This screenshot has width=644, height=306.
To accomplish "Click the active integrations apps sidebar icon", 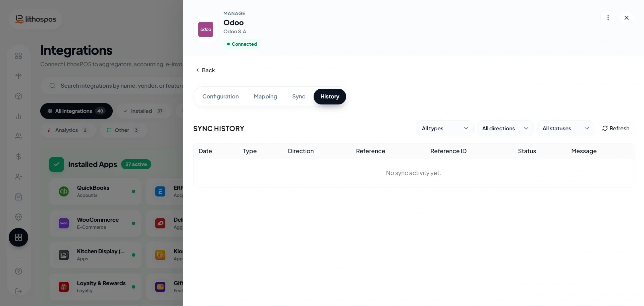I will [x=18, y=237].
